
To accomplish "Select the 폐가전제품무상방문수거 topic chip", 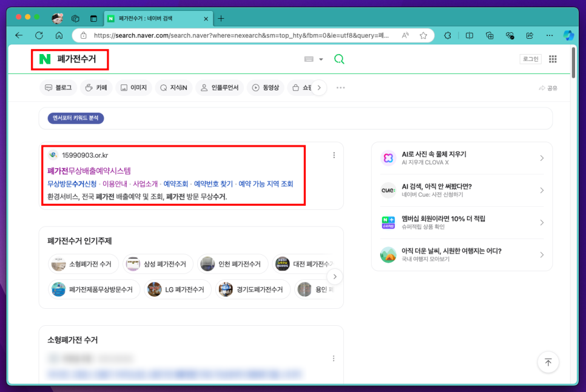I will 94,289.
